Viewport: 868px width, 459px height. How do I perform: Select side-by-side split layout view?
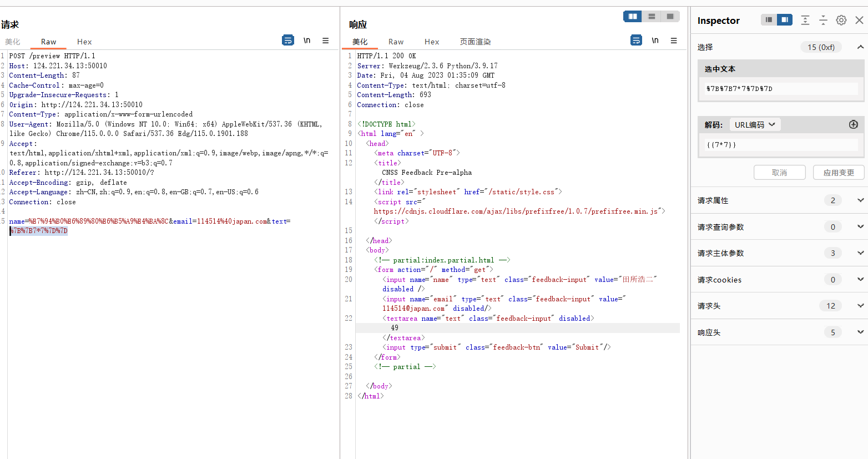click(633, 17)
